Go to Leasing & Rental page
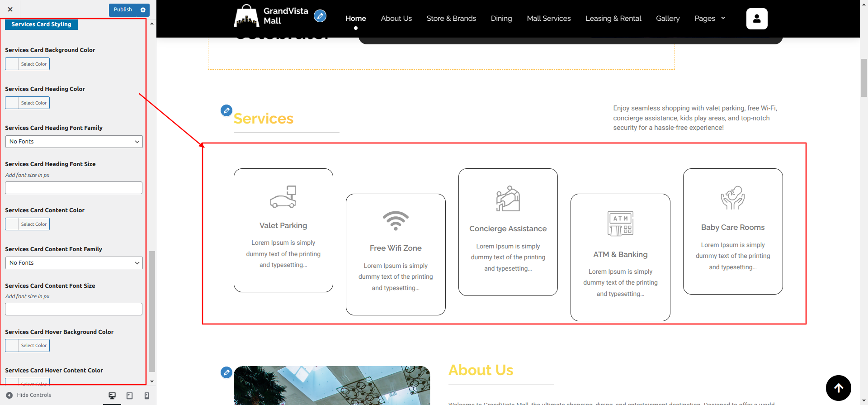 coord(613,19)
